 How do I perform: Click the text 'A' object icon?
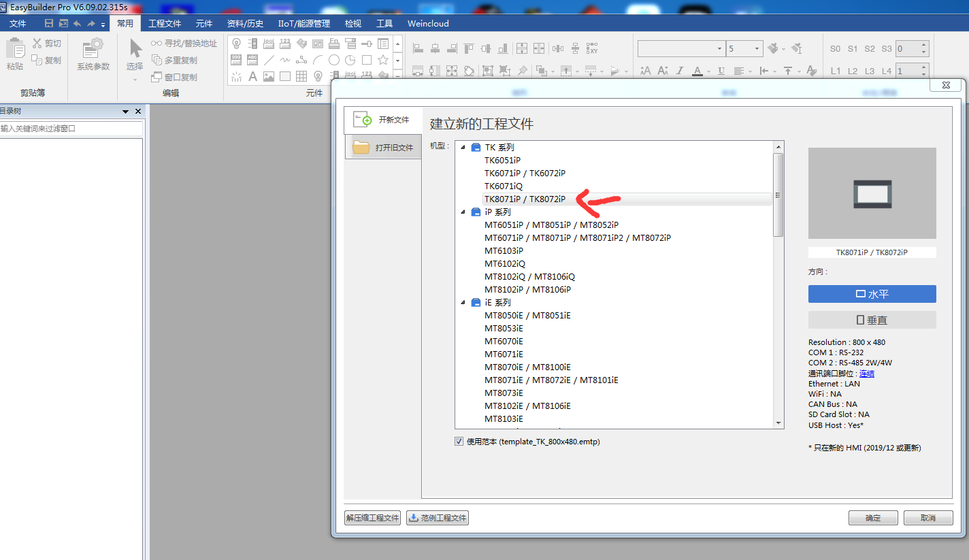[x=252, y=76]
